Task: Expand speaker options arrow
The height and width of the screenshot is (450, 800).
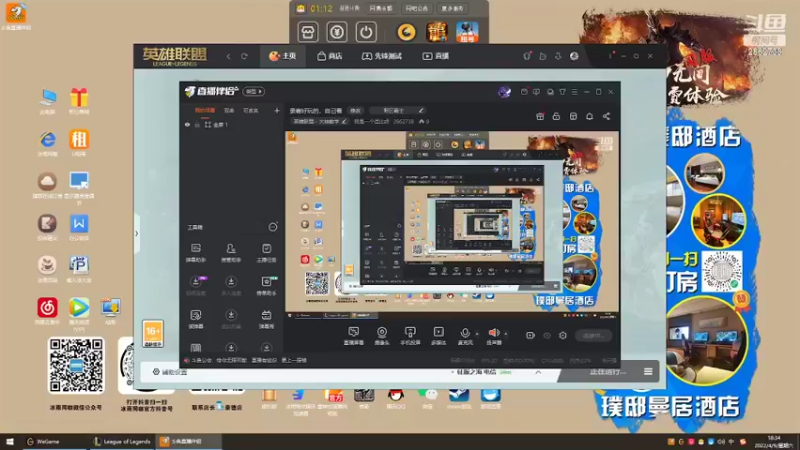Action: [x=506, y=334]
